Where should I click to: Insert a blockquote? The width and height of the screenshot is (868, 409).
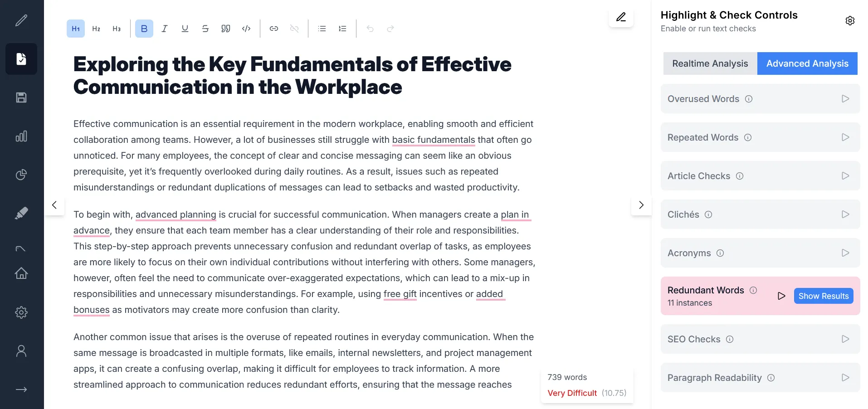coord(225,29)
